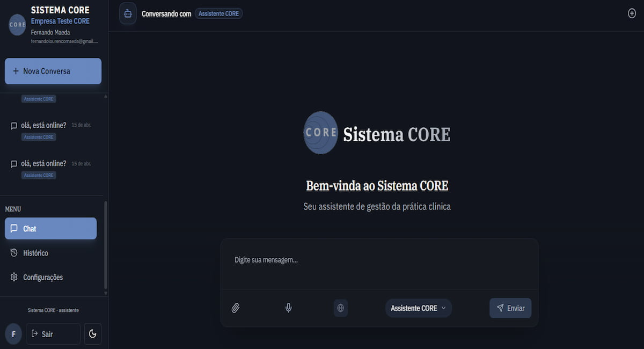Click the CORE logo in sidebar header
The width and height of the screenshot is (644, 349).
(17, 25)
